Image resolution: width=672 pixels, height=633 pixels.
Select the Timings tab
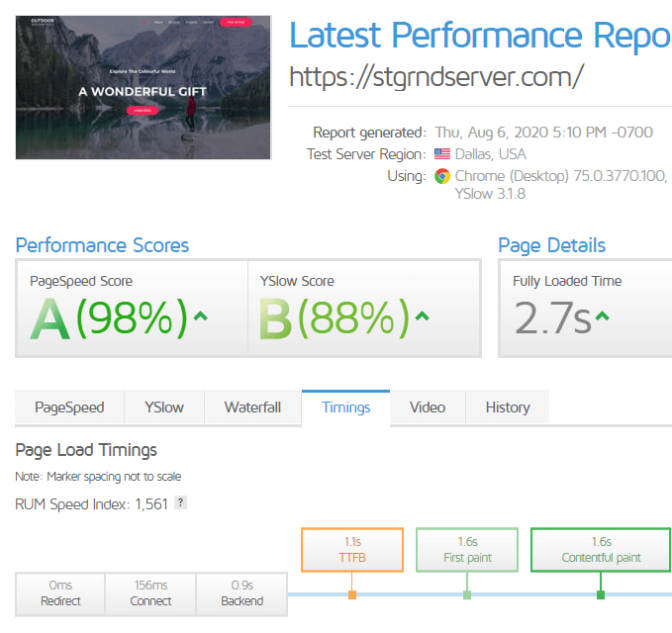[345, 407]
